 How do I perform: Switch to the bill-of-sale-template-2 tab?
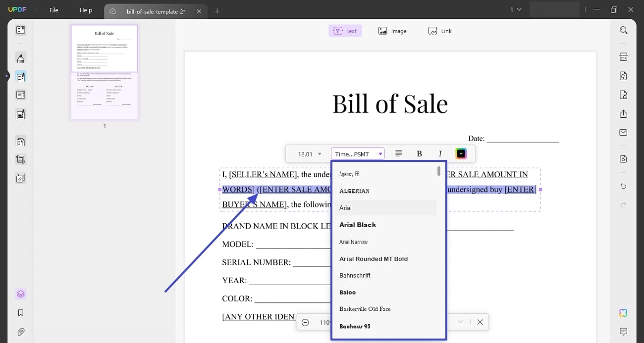(156, 11)
